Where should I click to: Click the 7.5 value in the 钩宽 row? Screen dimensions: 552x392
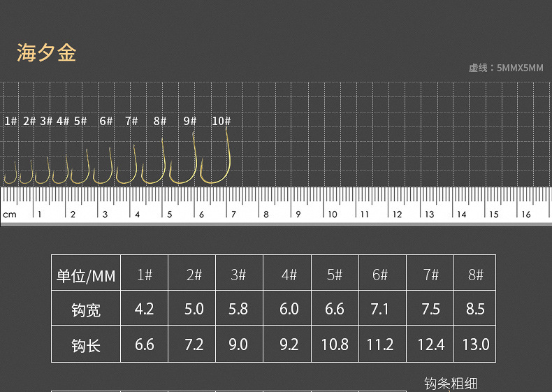click(x=431, y=309)
